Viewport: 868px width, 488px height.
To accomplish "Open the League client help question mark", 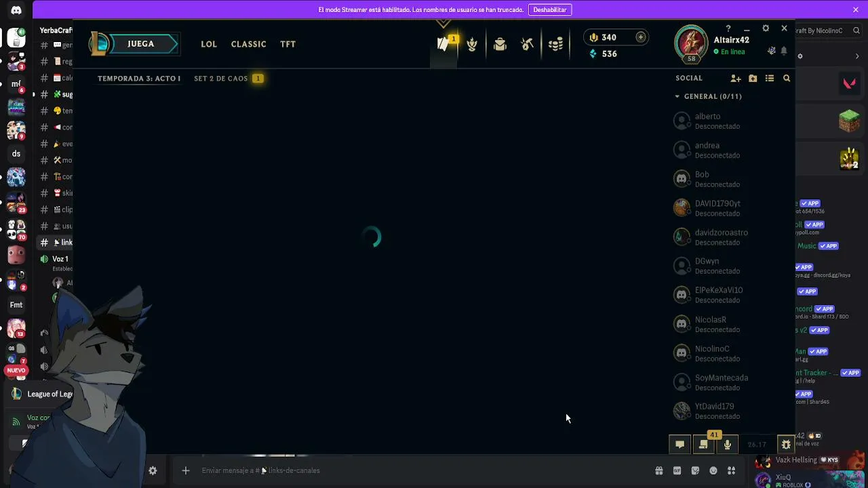I will [728, 28].
